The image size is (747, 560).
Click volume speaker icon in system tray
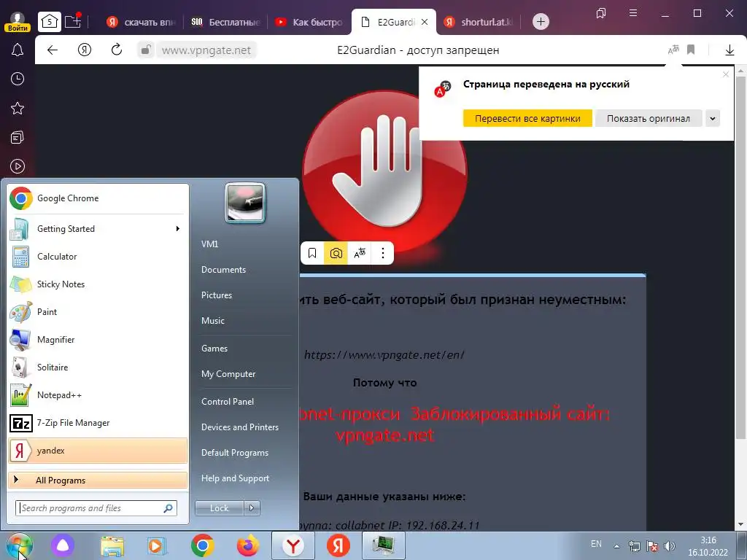pyautogui.click(x=670, y=546)
